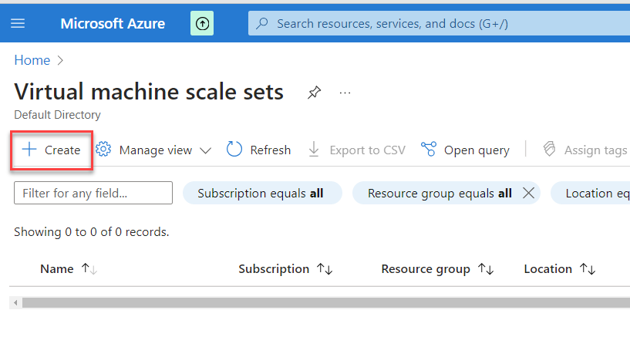Viewport: 630px width, 364px height.
Task: Click the Manage view gear icon
Action: [103, 150]
